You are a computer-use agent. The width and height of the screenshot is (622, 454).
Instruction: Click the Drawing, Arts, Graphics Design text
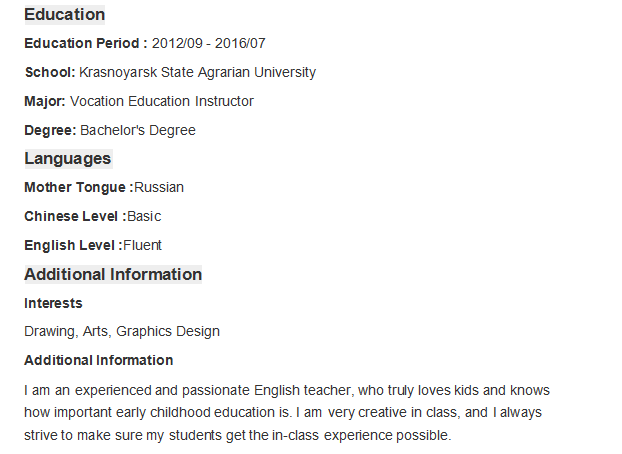122,331
